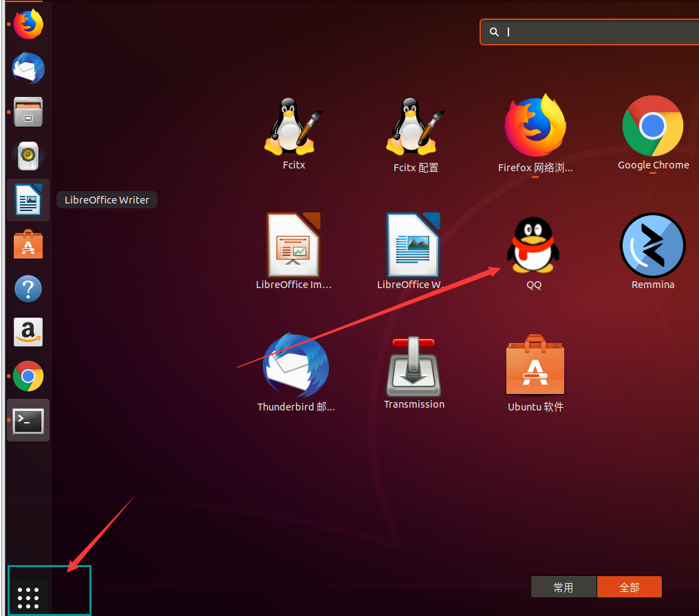Open the Help question mark dock icon

coord(28,289)
